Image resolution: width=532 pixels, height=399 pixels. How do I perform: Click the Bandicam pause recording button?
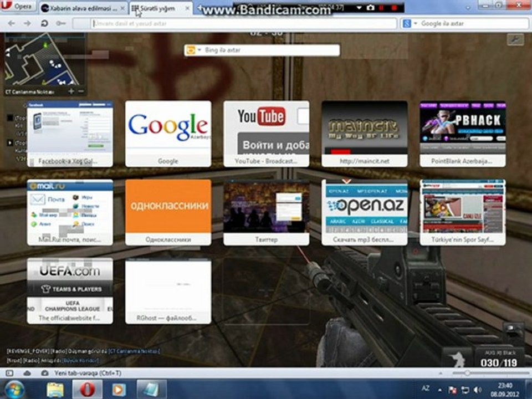point(381,7)
